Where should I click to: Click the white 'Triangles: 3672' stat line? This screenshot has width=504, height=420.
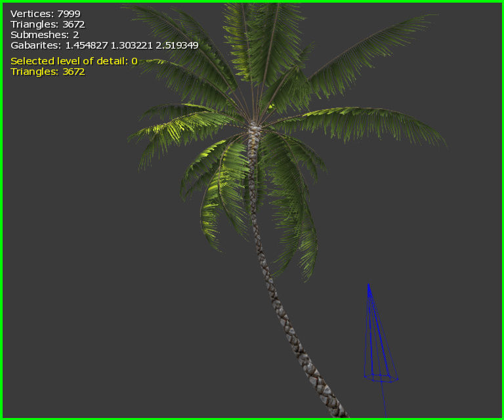click(x=47, y=24)
